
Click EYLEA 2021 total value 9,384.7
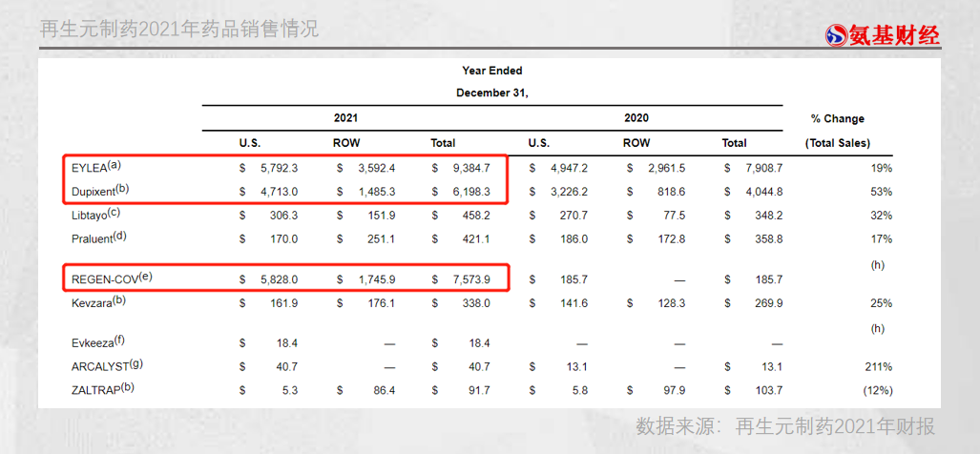[x=473, y=168]
